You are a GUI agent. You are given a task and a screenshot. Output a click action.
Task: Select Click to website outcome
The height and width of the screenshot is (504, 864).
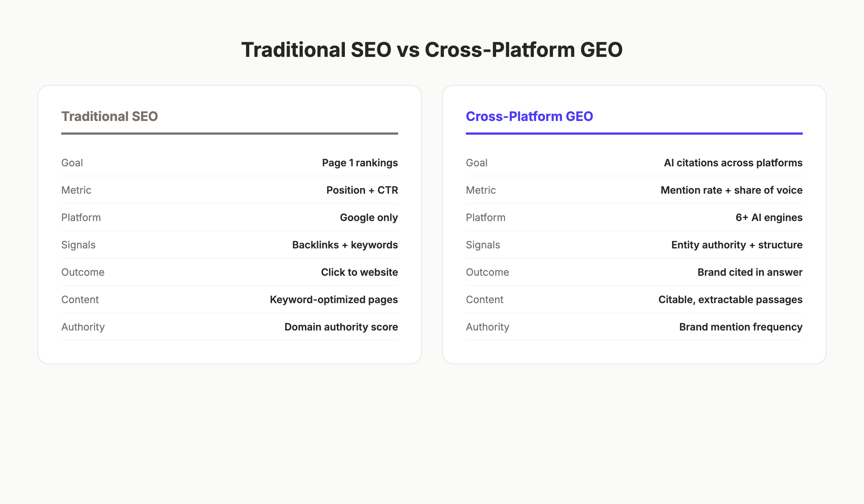[x=359, y=272]
